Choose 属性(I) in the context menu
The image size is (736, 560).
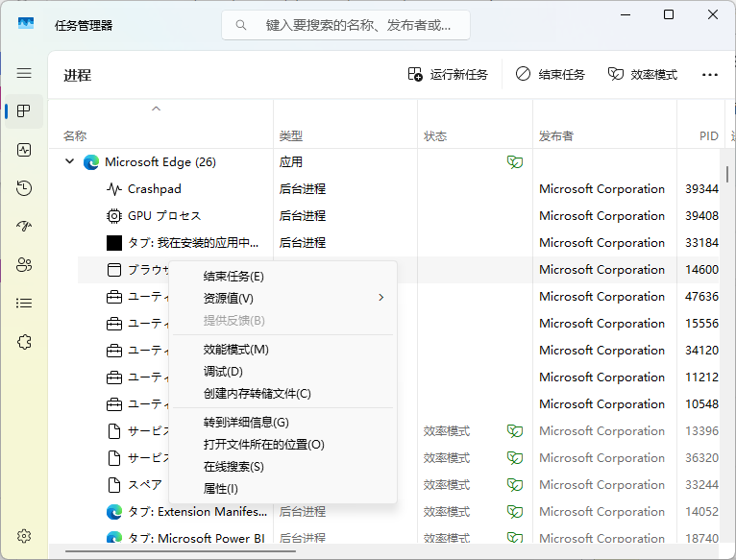click(x=283, y=489)
